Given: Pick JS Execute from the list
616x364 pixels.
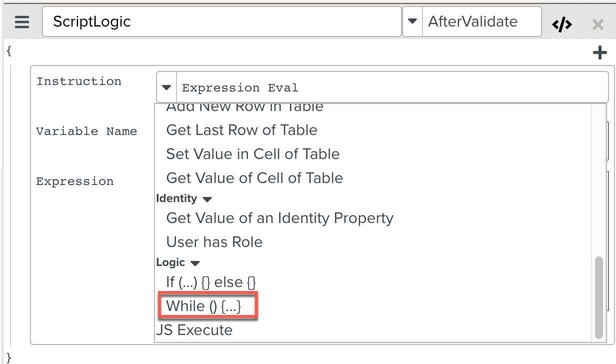Looking at the screenshot, I should 194,330.
